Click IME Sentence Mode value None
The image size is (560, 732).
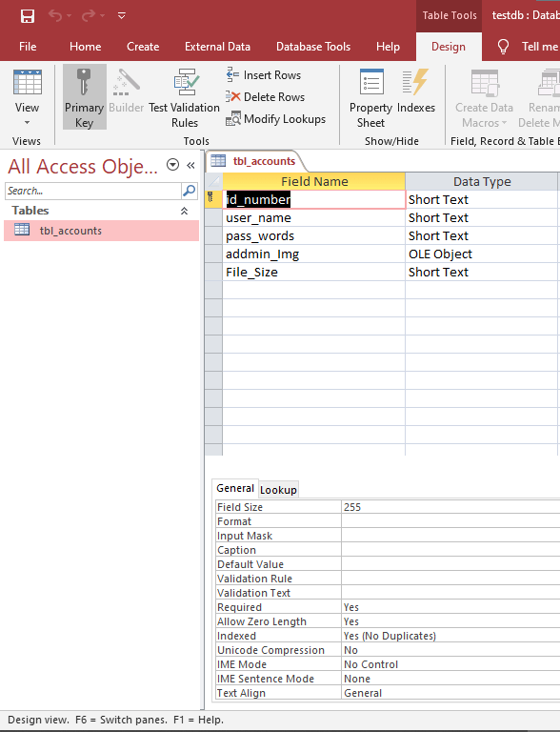[x=450, y=679]
